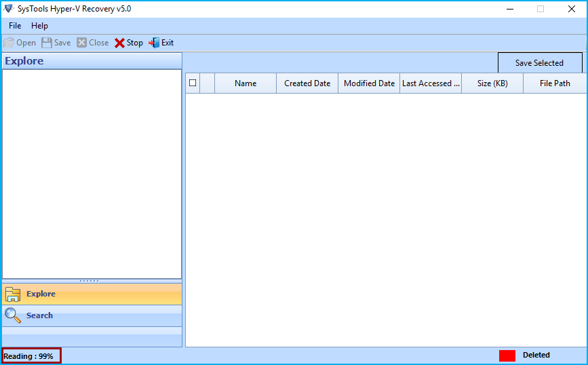Open the File menu
This screenshot has width=588, height=365.
point(15,26)
